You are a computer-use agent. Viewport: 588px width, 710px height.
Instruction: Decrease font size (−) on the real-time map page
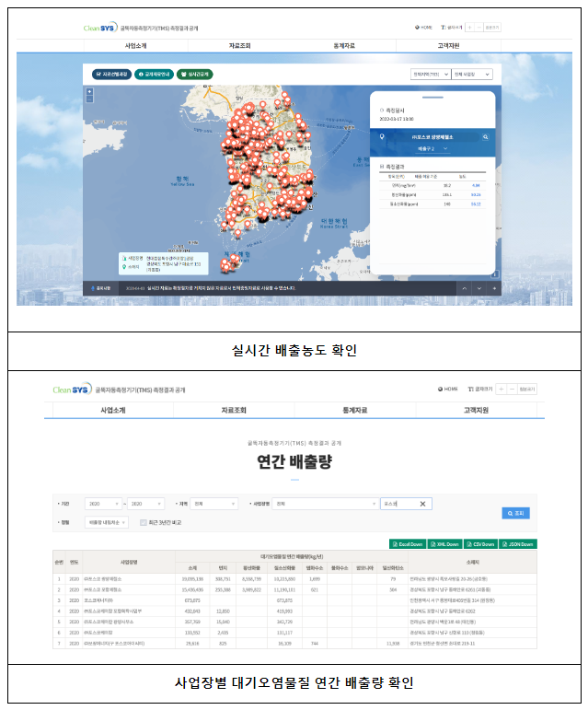(478, 28)
